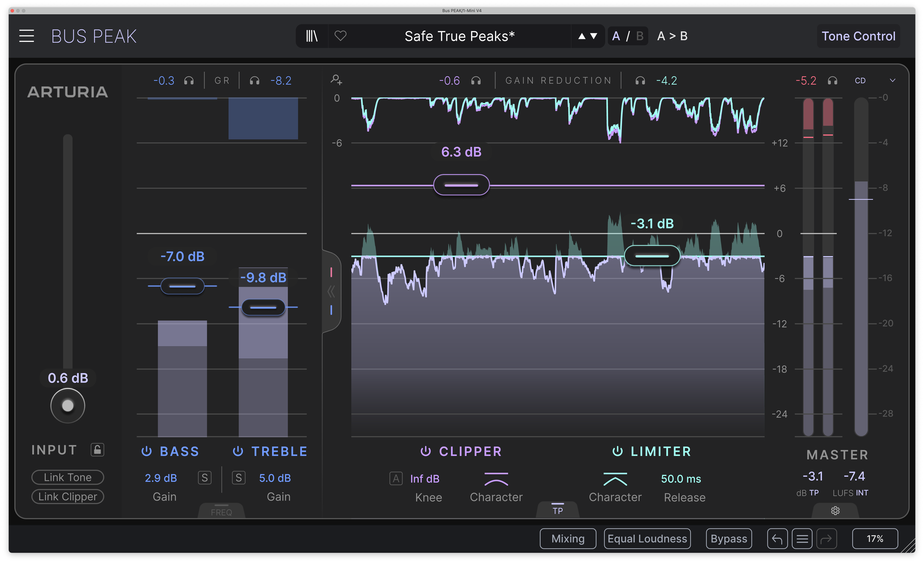Solo clipper headphone icon beside -0.6
This screenshot has height=563, width=924.
[476, 81]
